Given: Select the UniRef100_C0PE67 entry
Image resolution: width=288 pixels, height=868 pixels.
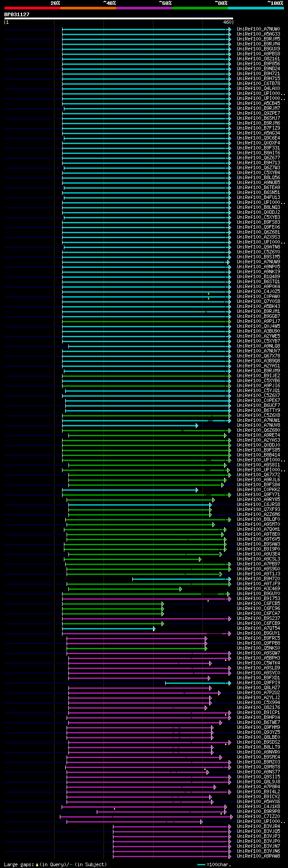Looking at the screenshot, I should coord(258,400).
